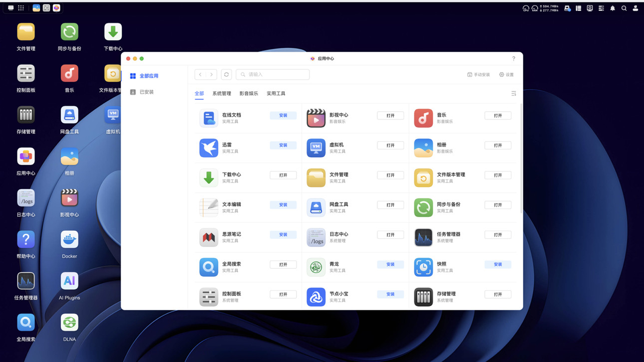644x362 pixels.
Task: Click 打开 for 虚拟机 in the list
Action: 390,146
